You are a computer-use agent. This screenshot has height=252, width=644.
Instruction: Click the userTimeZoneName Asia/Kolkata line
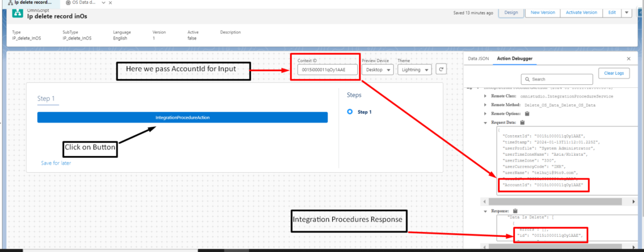(x=544, y=154)
